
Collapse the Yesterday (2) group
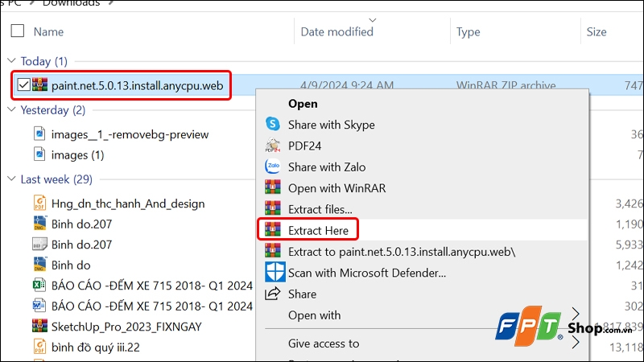[x=11, y=109]
